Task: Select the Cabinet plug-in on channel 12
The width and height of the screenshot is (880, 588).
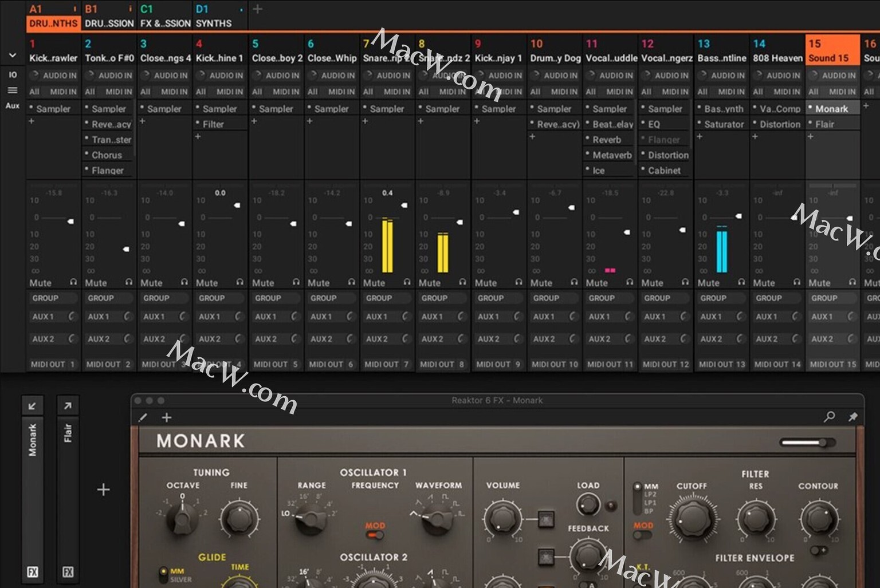Action: (x=666, y=170)
